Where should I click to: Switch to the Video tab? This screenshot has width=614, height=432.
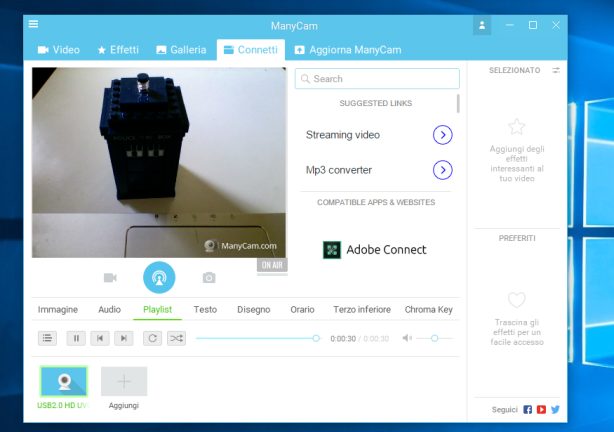(x=59, y=50)
